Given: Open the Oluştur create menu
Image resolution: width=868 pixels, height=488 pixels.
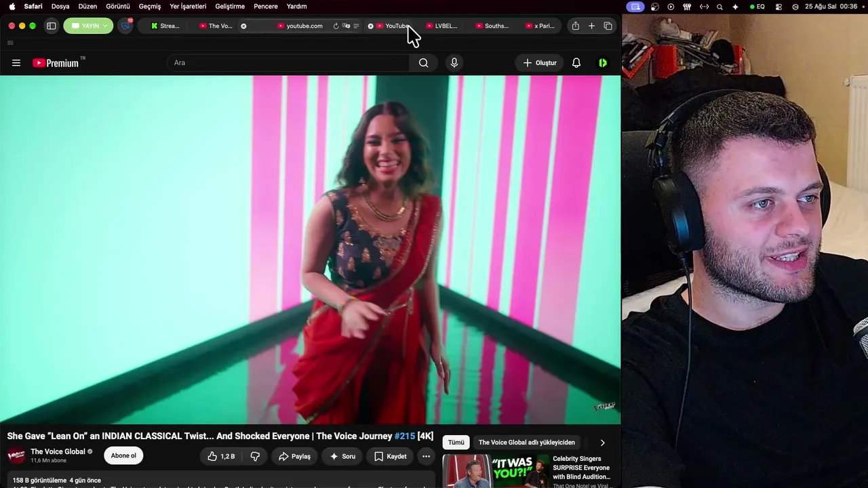Looking at the screenshot, I should tap(540, 63).
